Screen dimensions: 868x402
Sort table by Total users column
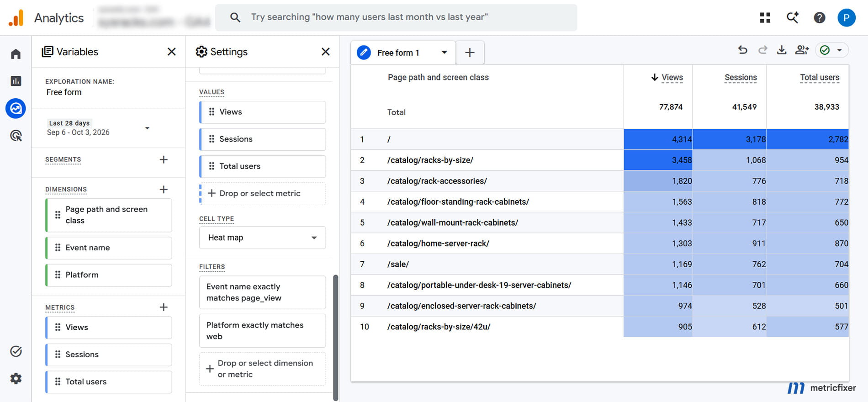click(x=820, y=78)
